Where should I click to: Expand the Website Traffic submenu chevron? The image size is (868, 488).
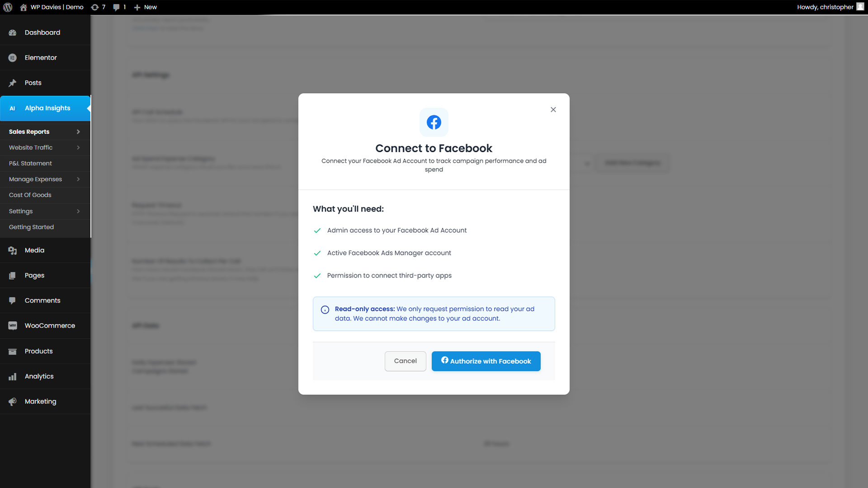pyautogui.click(x=78, y=148)
